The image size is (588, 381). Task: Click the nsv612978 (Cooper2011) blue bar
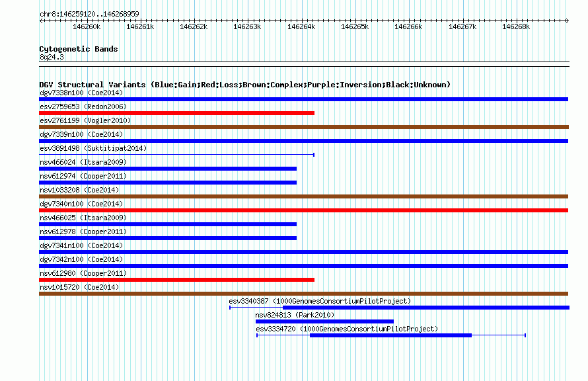point(168,238)
